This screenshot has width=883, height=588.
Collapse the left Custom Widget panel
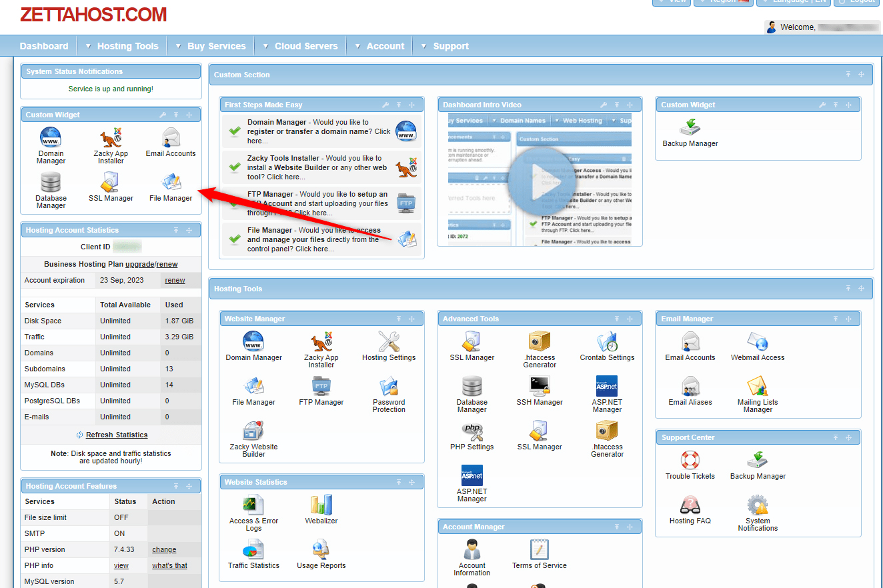[x=176, y=115]
